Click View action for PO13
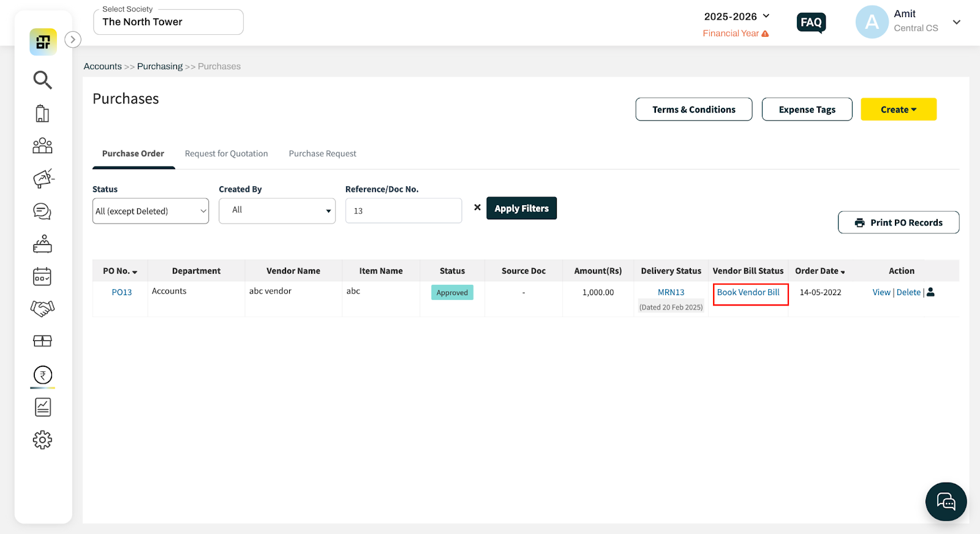 pyautogui.click(x=881, y=292)
